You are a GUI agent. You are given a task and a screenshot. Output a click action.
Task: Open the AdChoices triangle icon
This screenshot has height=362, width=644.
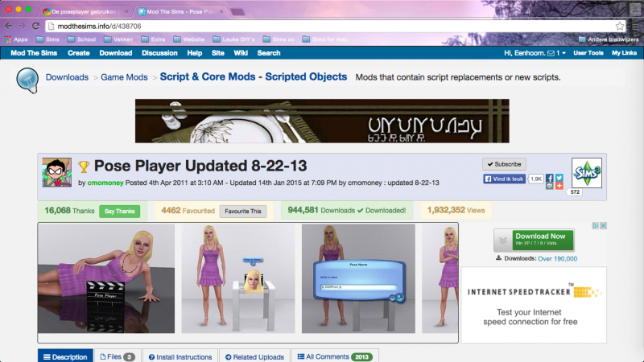click(x=595, y=226)
